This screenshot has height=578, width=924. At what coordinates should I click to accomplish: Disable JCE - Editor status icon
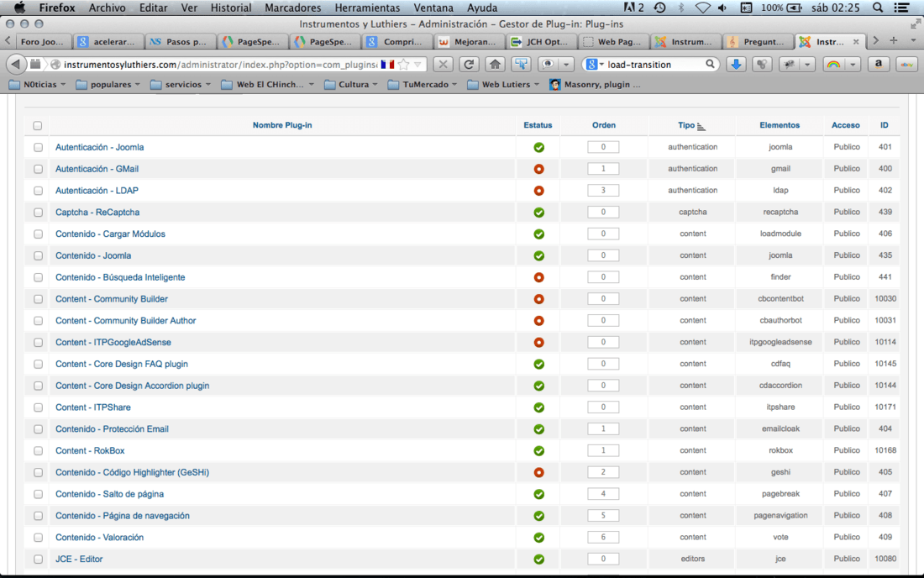538,560
